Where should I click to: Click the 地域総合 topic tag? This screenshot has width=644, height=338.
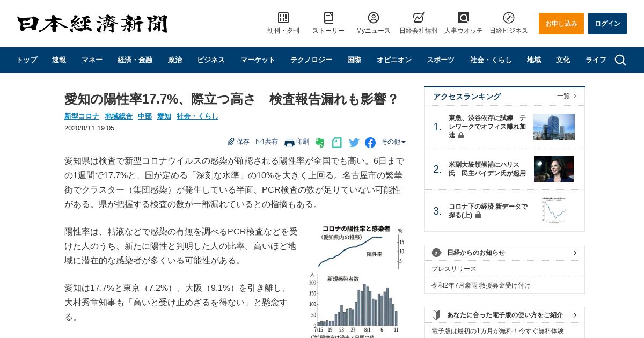(x=119, y=116)
